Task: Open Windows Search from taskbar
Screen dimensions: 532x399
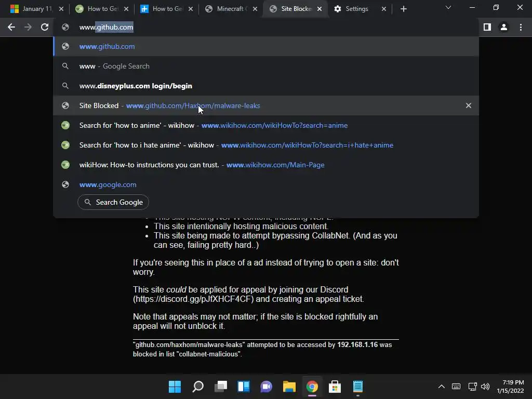Action: (x=198, y=387)
